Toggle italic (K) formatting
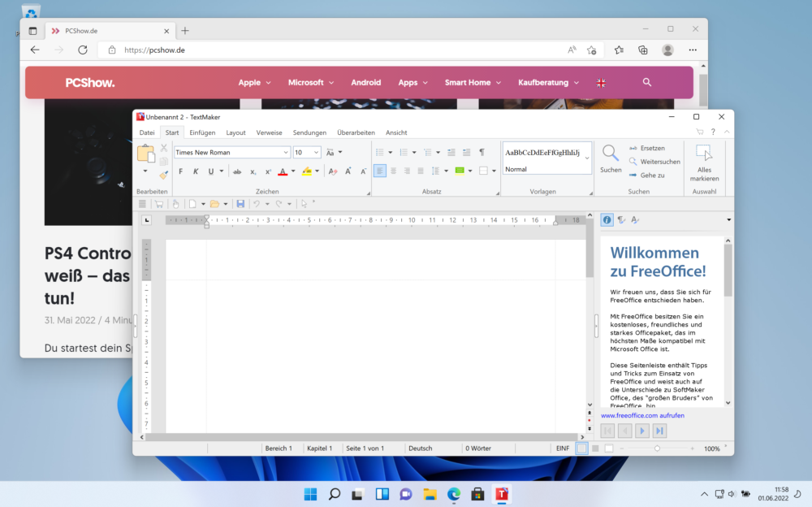This screenshot has width=812, height=507. coord(196,171)
